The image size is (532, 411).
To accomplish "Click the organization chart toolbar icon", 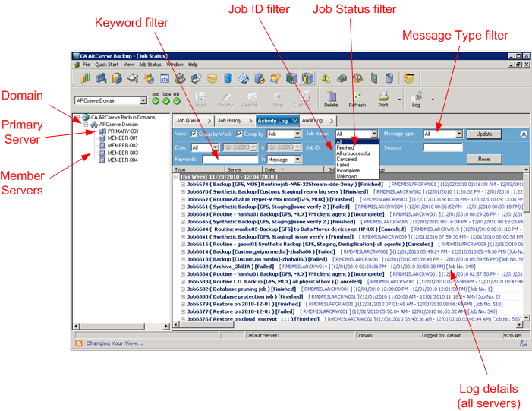I will [165, 78].
